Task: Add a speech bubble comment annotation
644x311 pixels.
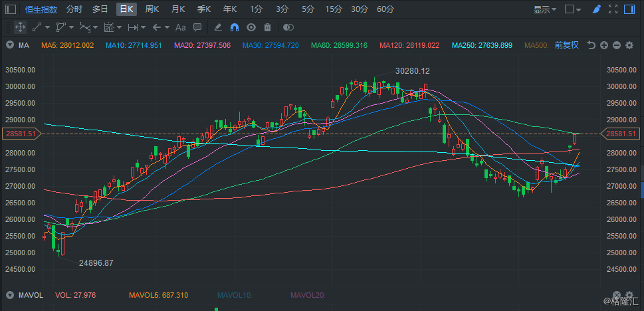Action: pos(197,27)
